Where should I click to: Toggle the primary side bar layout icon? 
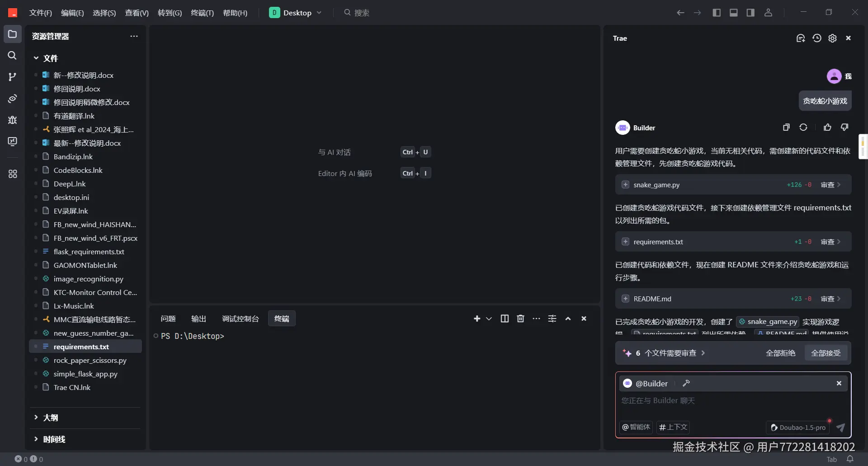(x=717, y=13)
